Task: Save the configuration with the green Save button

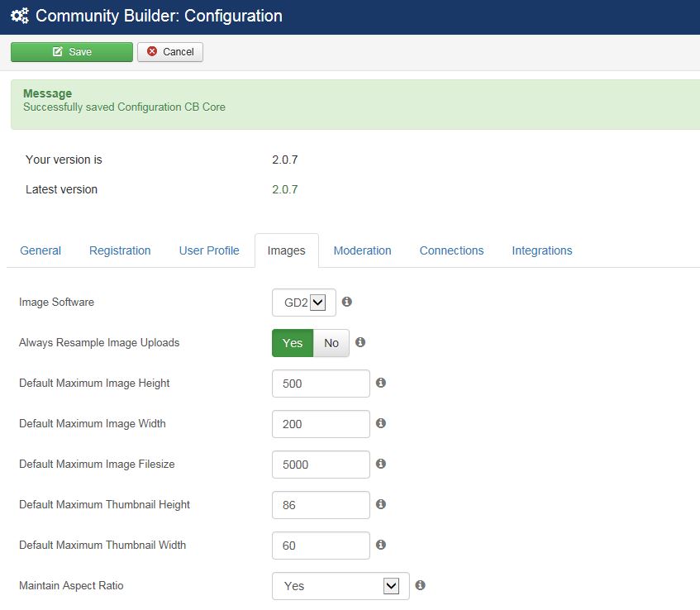Action: click(72, 52)
